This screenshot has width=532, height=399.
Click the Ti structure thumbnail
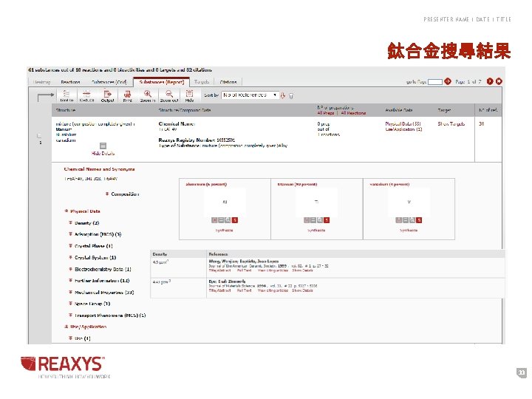(316, 202)
